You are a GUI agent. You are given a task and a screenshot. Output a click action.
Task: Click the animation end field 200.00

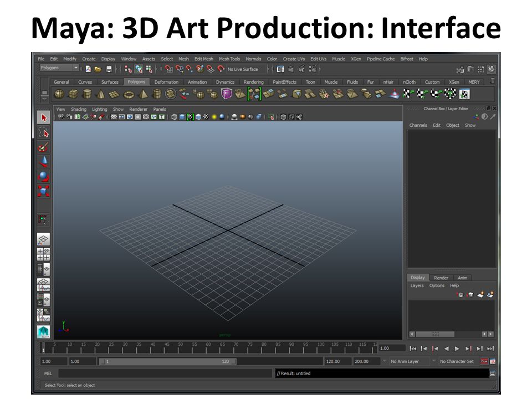[366, 361]
